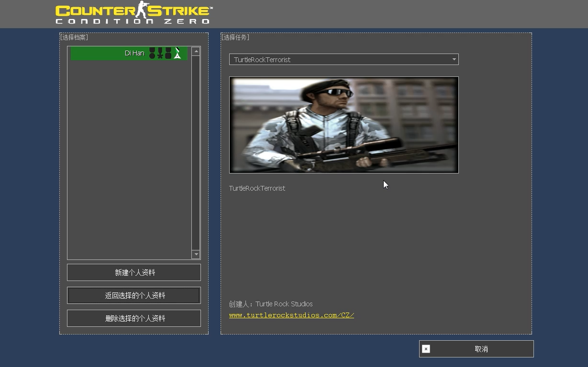The width and height of the screenshot is (588, 367).
Task: Click the profile list scrollbar track
Action: tap(196, 153)
